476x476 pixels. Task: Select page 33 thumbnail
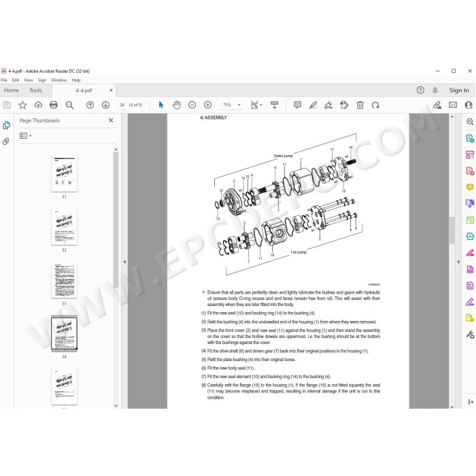coord(64,280)
